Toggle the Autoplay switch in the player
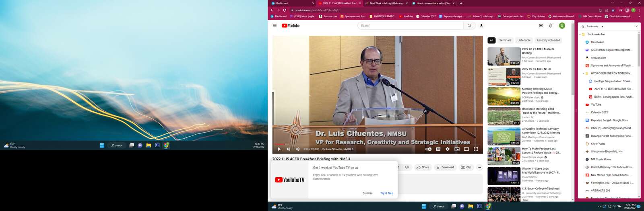 428,149
